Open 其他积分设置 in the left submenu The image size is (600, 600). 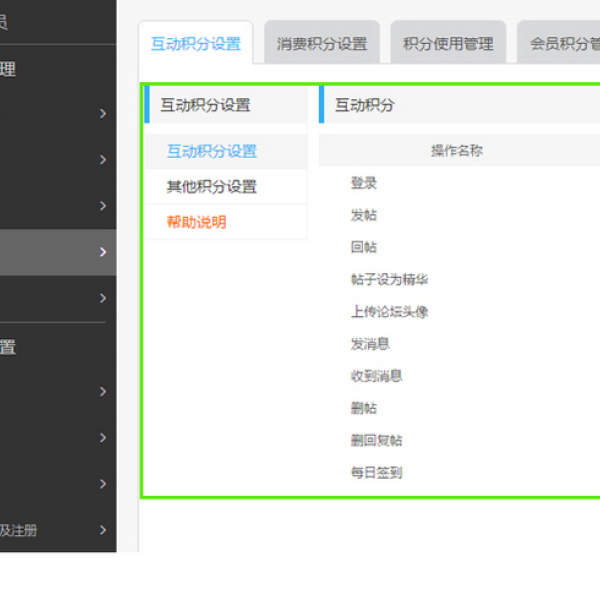pyautogui.click(x=212, y=186)
